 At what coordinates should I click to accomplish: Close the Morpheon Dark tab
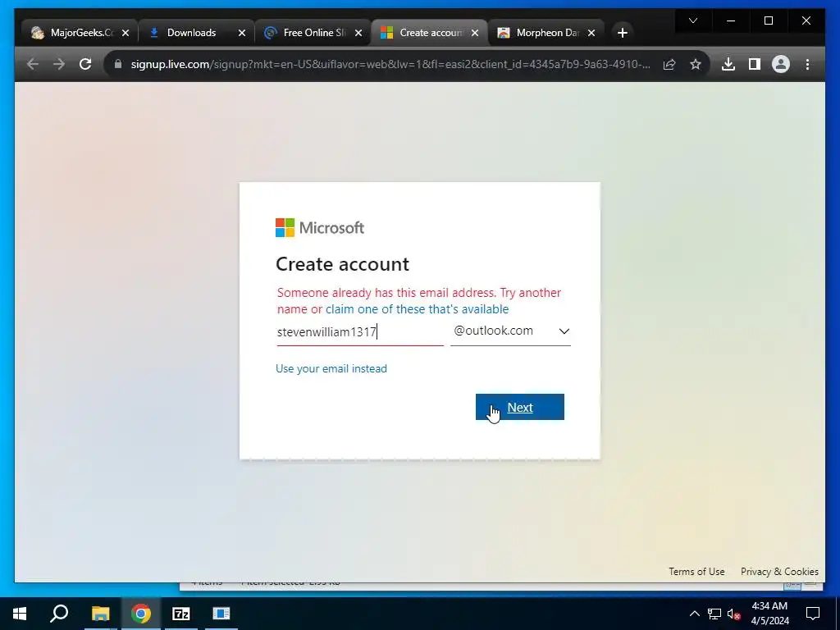click(x=591, y=33)
